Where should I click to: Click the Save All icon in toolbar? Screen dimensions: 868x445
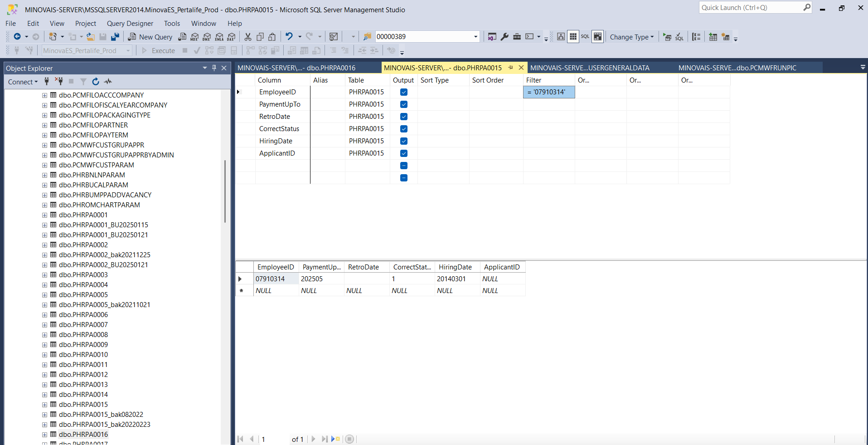point(115,37)
